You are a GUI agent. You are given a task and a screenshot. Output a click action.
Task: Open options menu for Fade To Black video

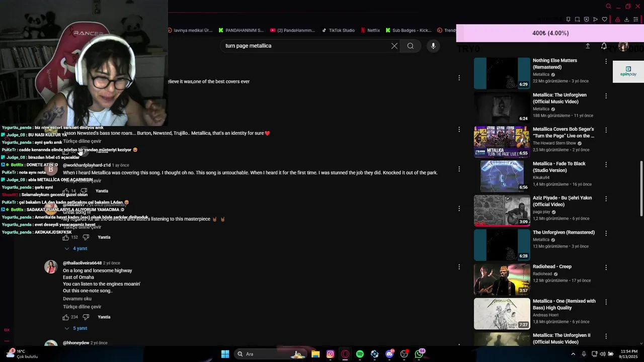[x=606, y=164]
